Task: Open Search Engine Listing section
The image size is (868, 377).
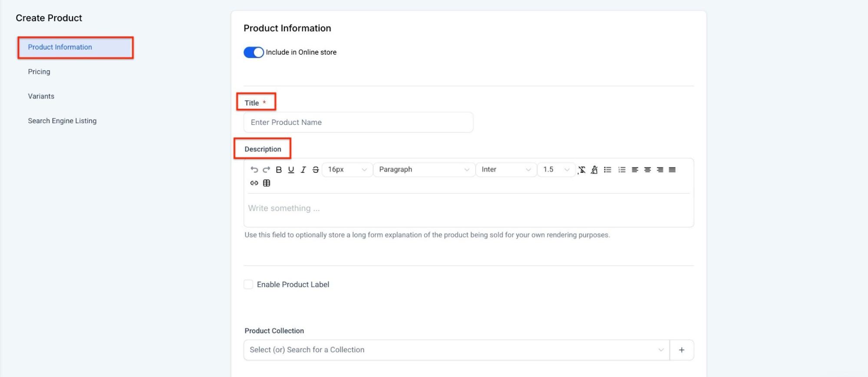Action: click(x=62, y=121)
